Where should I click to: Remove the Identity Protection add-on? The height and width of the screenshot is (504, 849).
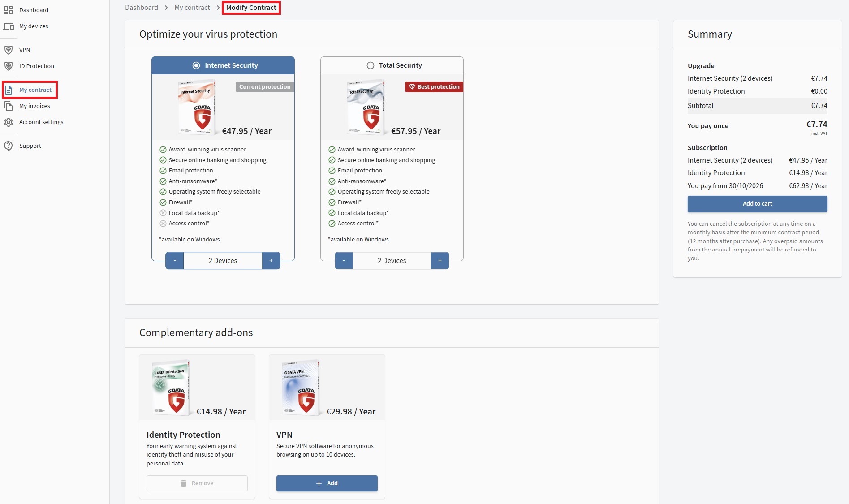pos(197,483)
